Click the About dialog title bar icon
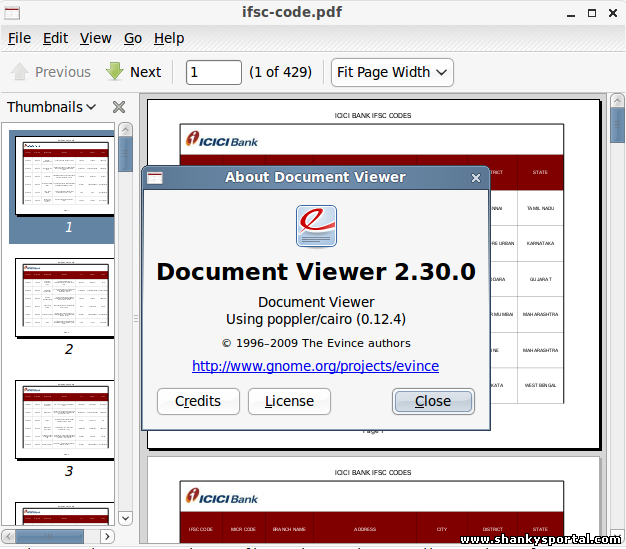The height and width of the screenshot is (549, 626). [155, 178]
